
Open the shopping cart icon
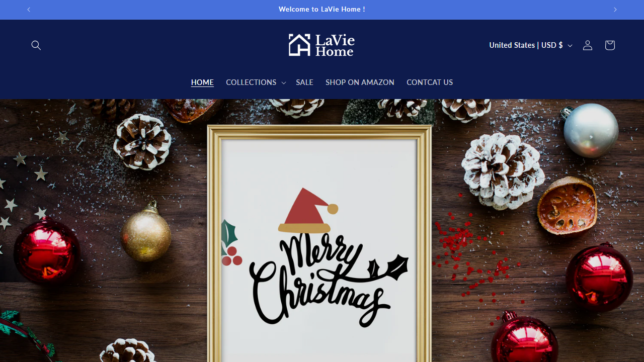pos(610,45)
